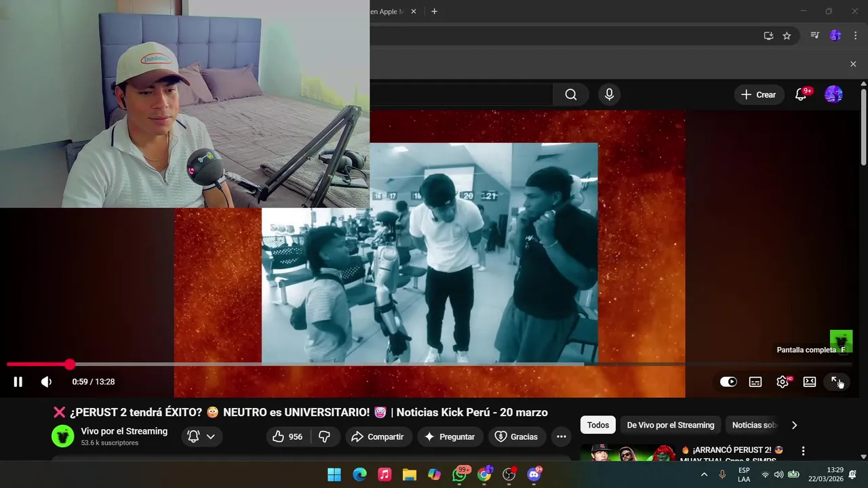Open a new Chrome tab
The height and width of the screenshot is (488, 868).
434,12
